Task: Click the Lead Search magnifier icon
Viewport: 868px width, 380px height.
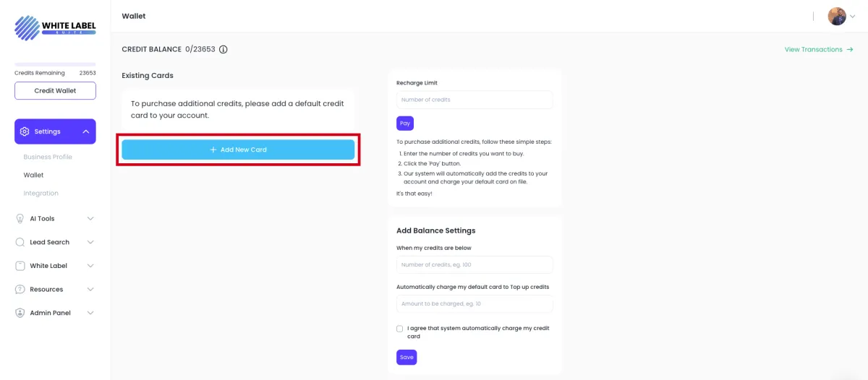Action: click(20, 242)
